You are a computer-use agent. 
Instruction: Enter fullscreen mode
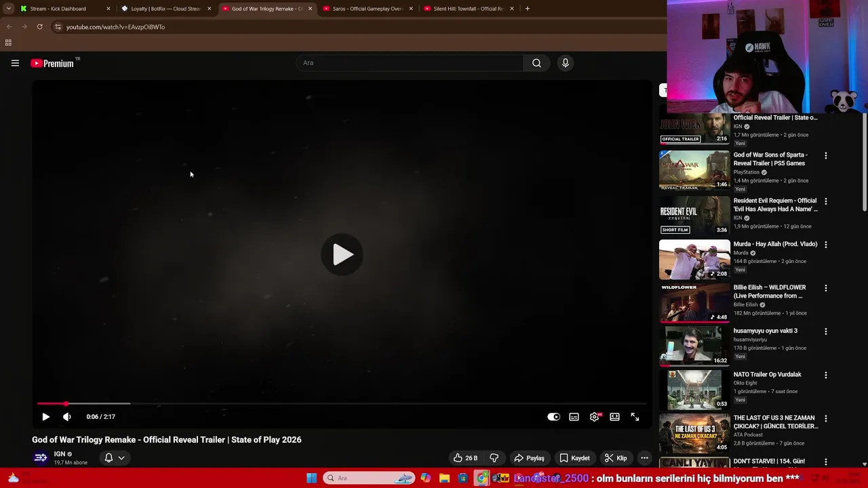[x=635, y=417]
